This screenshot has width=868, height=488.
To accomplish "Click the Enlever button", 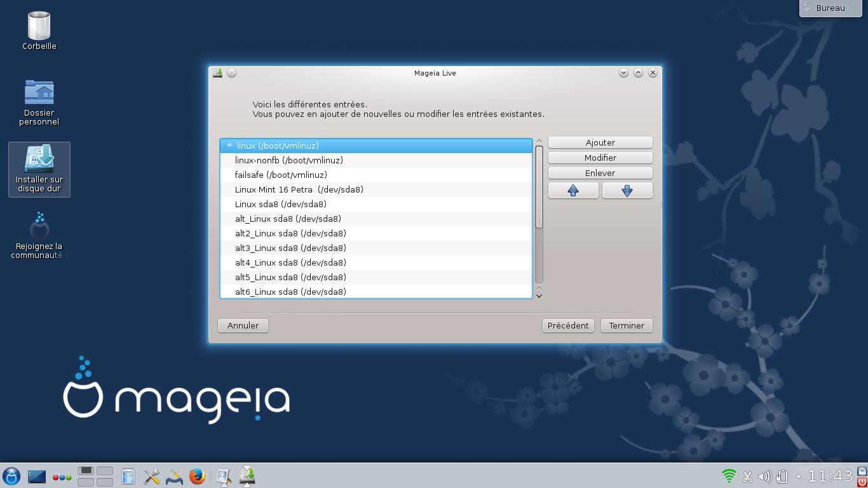I will pos(600,173).
